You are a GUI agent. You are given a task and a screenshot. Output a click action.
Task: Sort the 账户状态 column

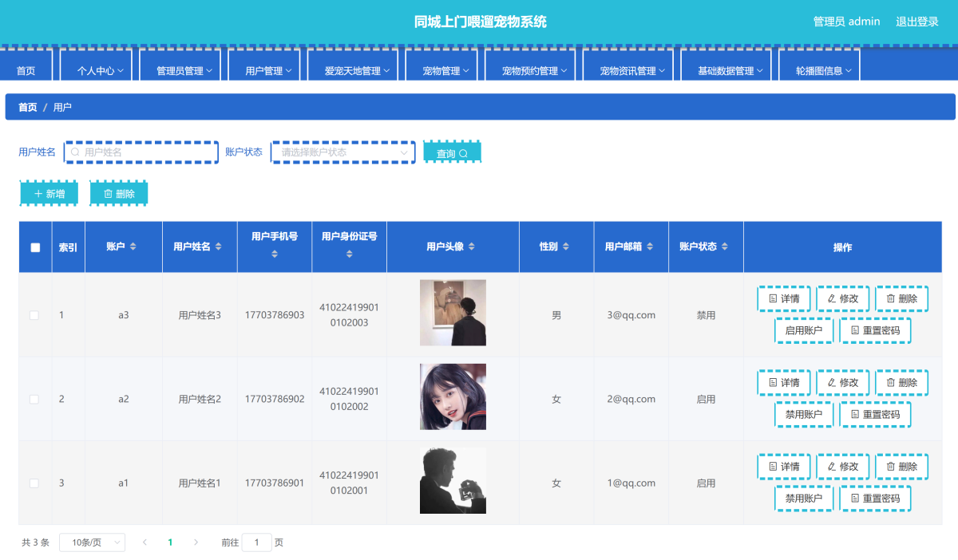tap(725, 247)
